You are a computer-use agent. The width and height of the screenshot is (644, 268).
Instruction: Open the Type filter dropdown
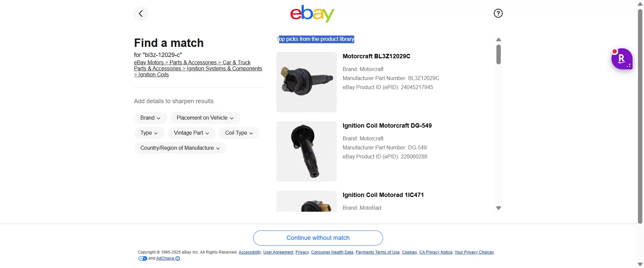click(x=149, y=133)
